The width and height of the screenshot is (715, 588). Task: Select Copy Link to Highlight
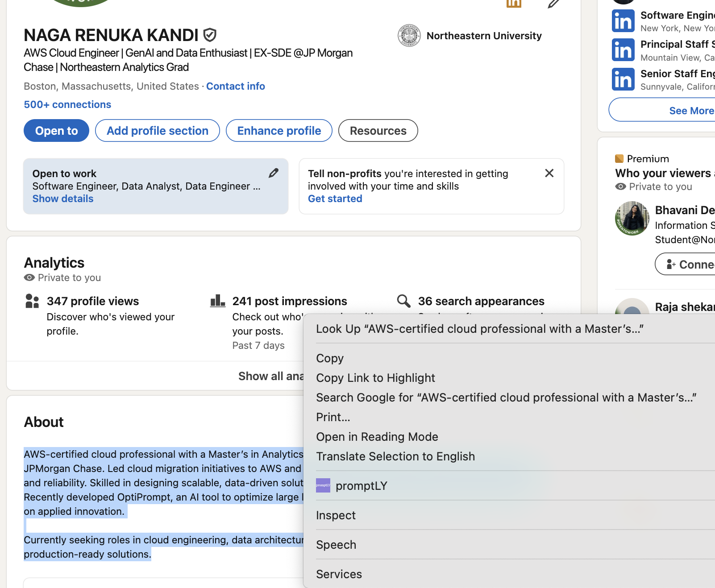[x=375, y=378]
